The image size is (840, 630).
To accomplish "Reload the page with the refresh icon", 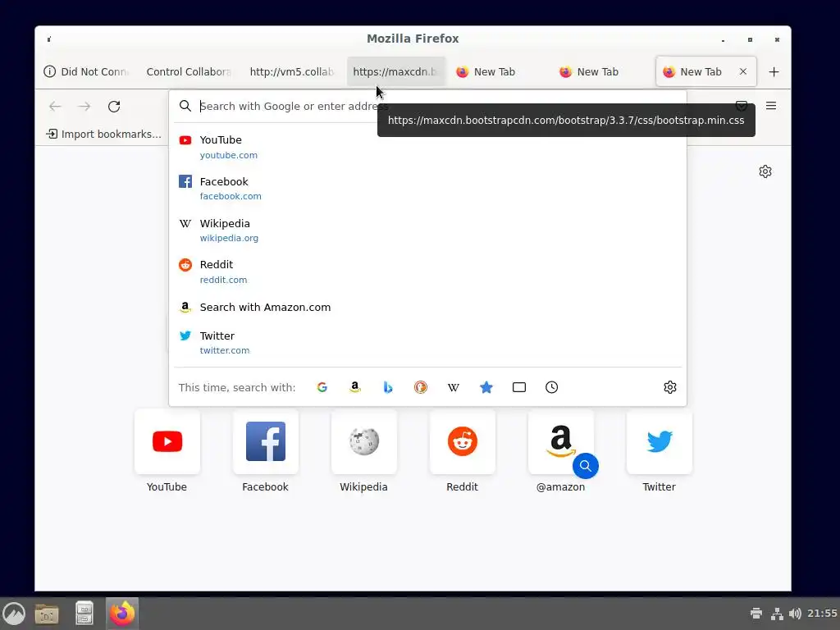I will click(x=113, y=106).
